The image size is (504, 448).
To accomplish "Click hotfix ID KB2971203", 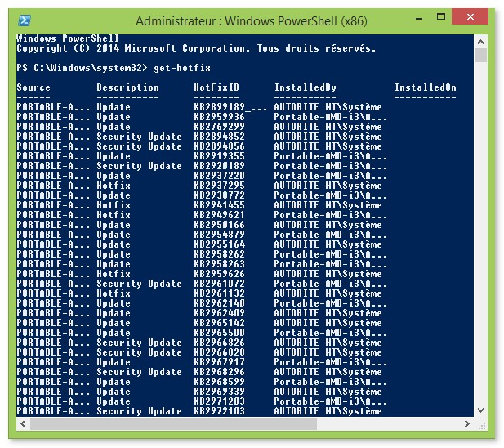I will (219, 401).
